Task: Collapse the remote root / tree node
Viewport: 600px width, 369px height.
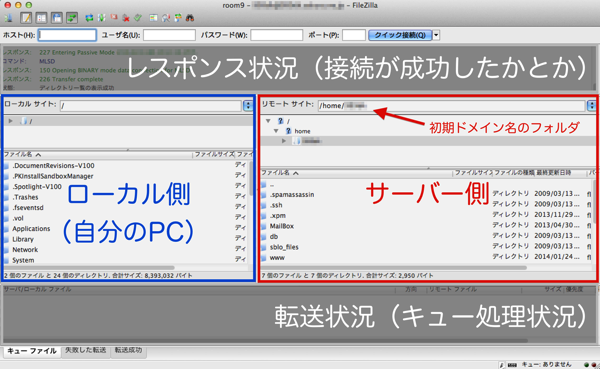Action: click(x=268, y=121)
